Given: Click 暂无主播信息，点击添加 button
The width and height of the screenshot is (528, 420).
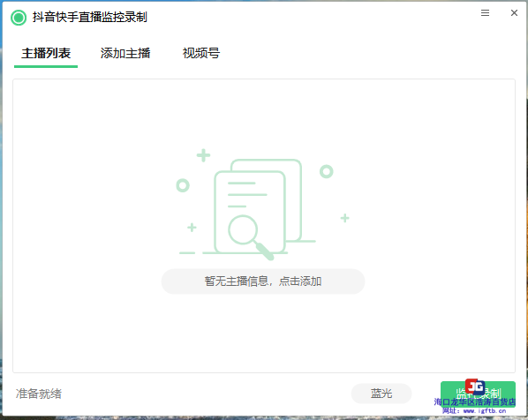Looking at the screenshot, I should [x=263, y=281].
